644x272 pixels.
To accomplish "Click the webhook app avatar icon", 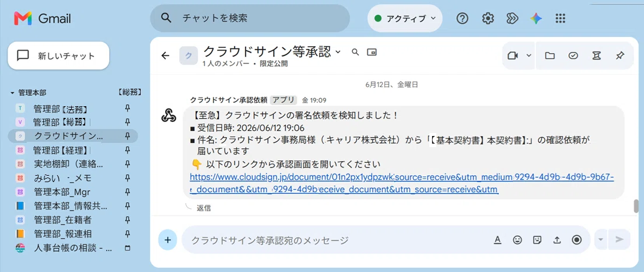I will coord(169,116).
